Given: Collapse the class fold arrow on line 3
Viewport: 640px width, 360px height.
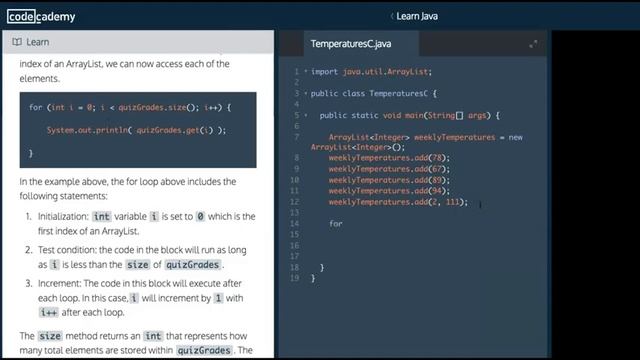Looking at the screenshot, I should coord(306,93).
